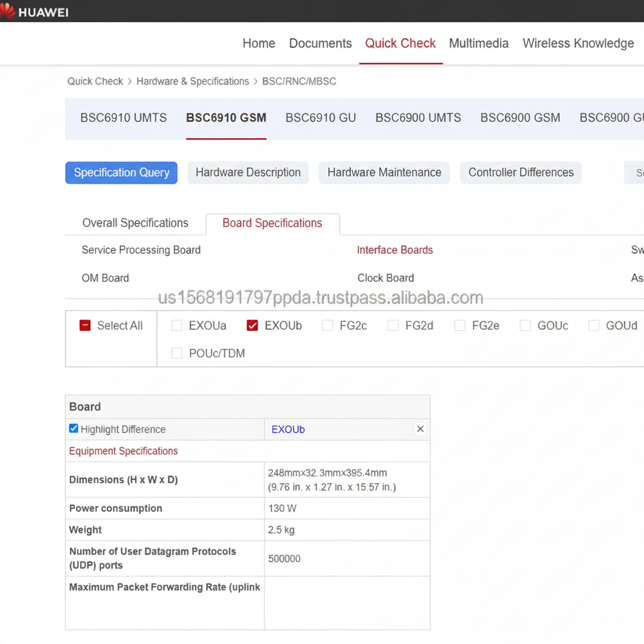This screenshot has height=644, width=644.
Task: Open the BSC6900 GSM tab
Action: (520, 118)
